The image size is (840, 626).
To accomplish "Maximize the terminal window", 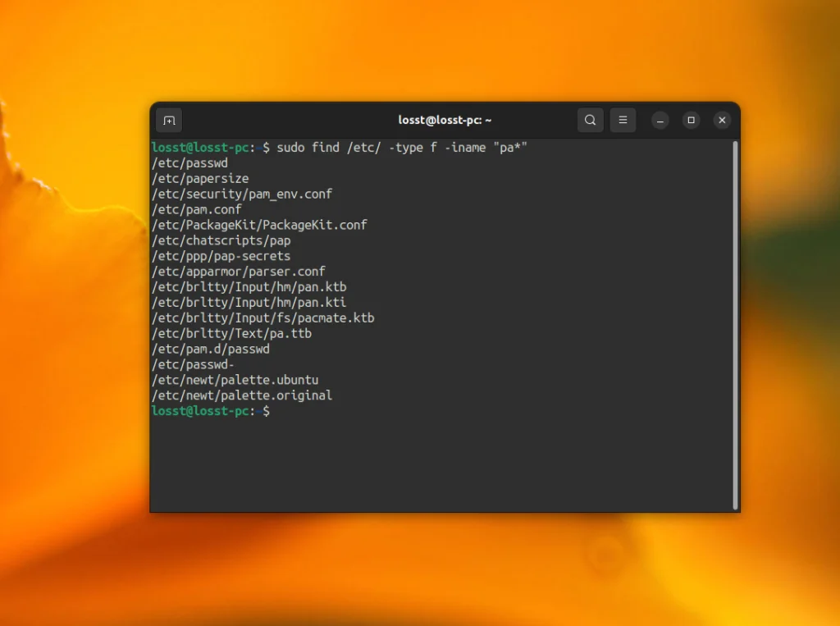I will click(x=691, y=121).
